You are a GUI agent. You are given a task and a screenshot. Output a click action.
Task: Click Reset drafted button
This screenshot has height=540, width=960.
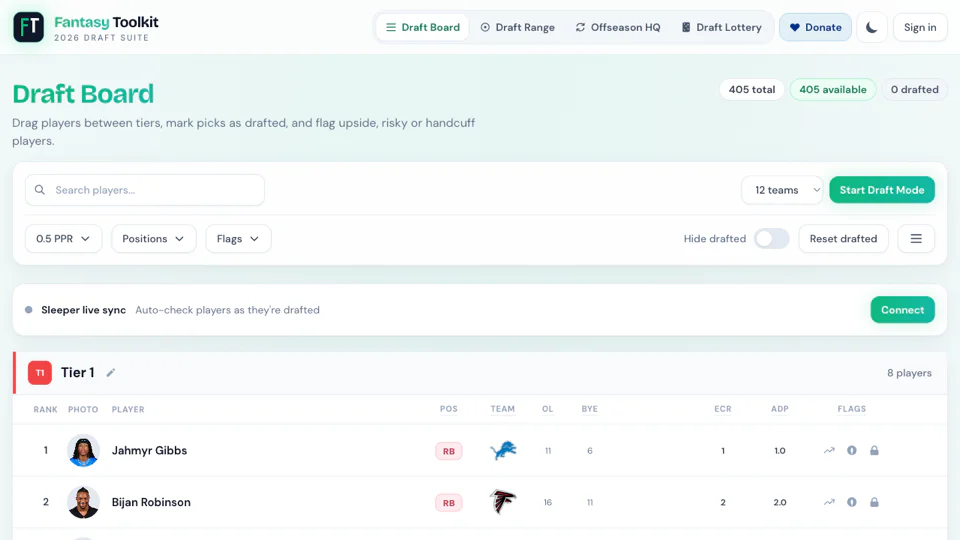(843, 239)
